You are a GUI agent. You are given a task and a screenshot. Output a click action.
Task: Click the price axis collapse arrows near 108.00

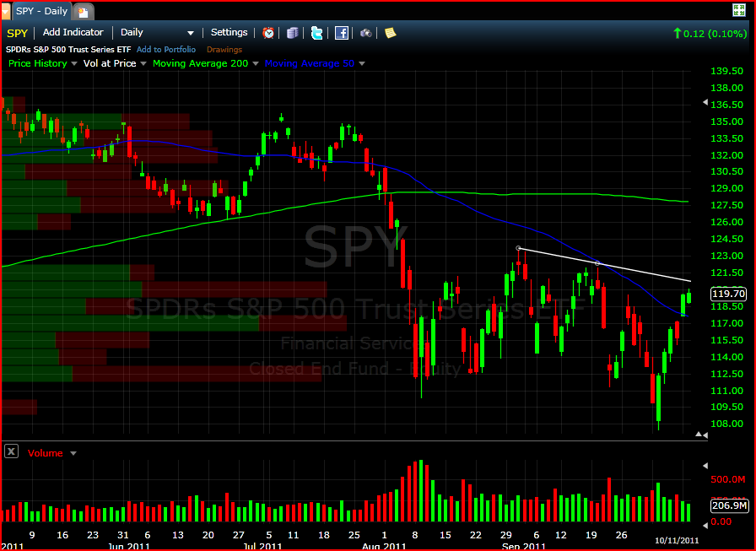click(701, 435)
